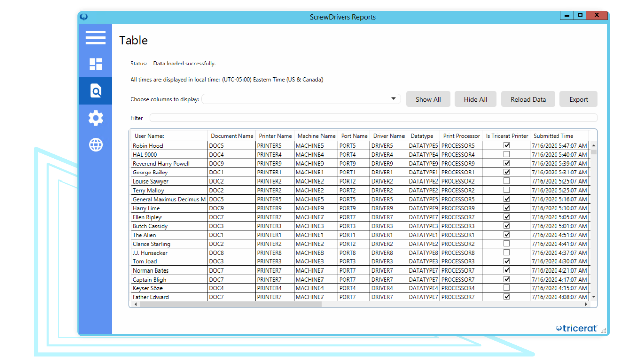Click the globe icon in sidebar
The height and width of the screenshot is (362, 644).
(95, 145)
